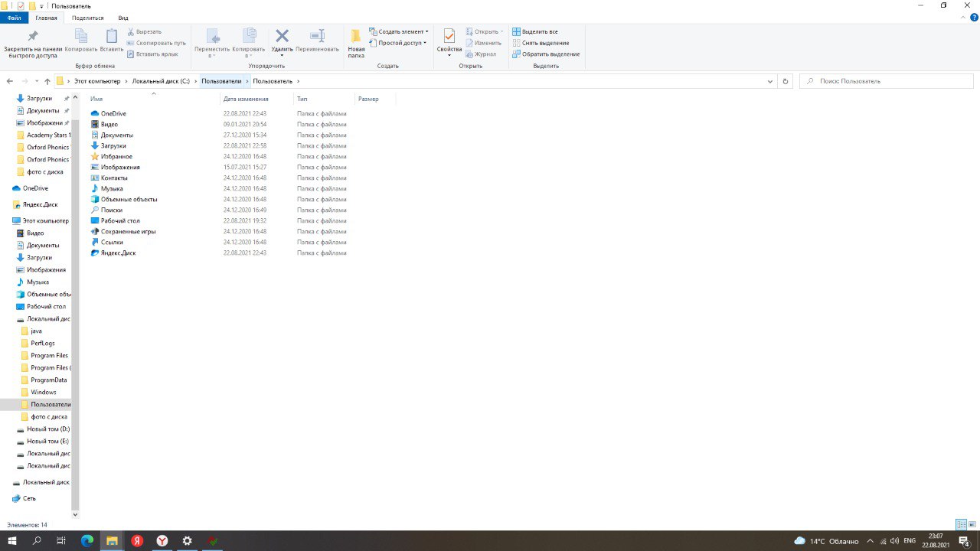Switch to Главная ribbon tab
Viewport: 980px width, 551px height.
(x=46, y=17)
